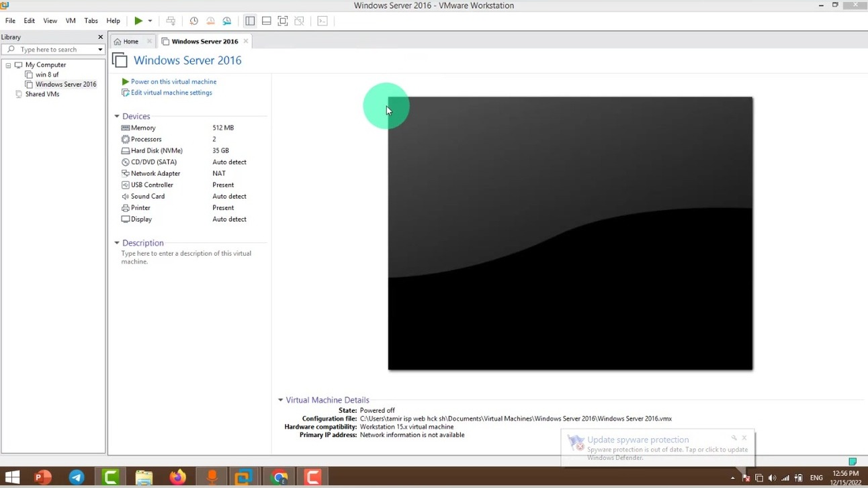
Task: Click the Windows Start button
Action: [x=12, y=477]
